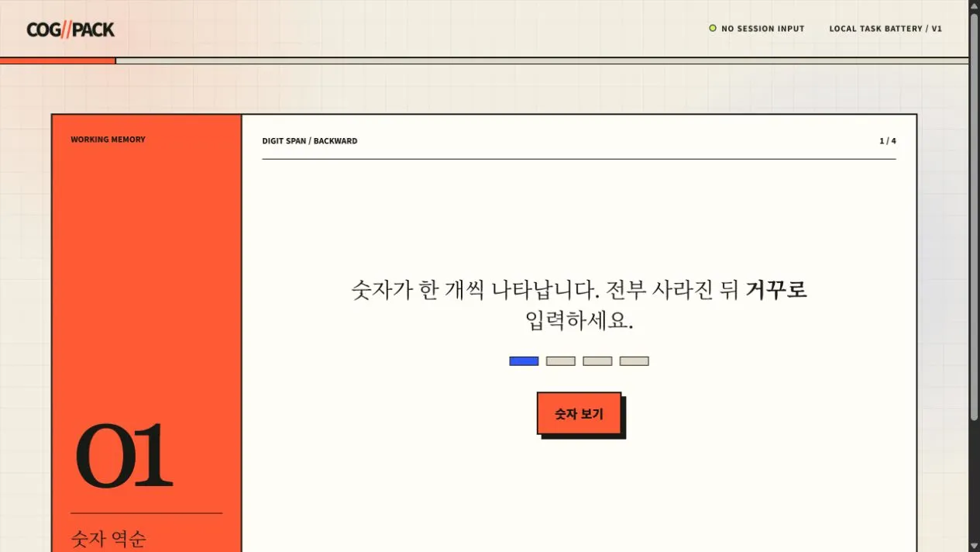Click the 숫자 역순 task title
Screen dimensions: 980x552
tap(108, 539)
